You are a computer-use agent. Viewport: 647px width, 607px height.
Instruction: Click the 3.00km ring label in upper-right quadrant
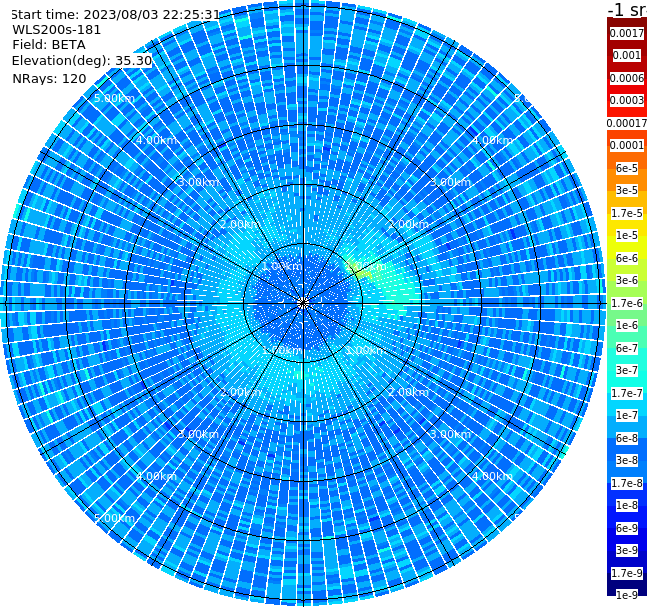450,182
